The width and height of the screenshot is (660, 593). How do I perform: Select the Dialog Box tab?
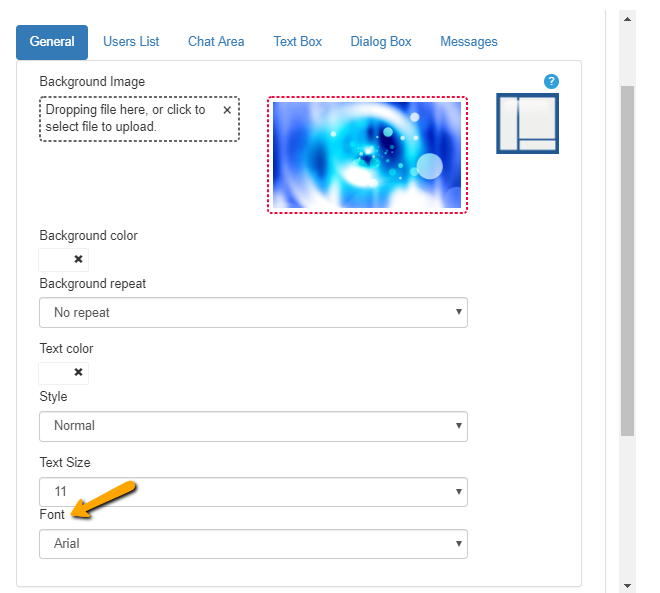point(381,42)
